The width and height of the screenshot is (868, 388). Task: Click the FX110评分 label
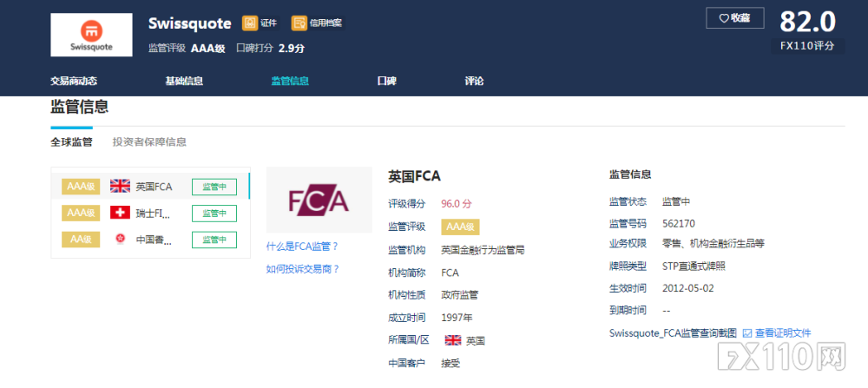click(x=807, y=46)
